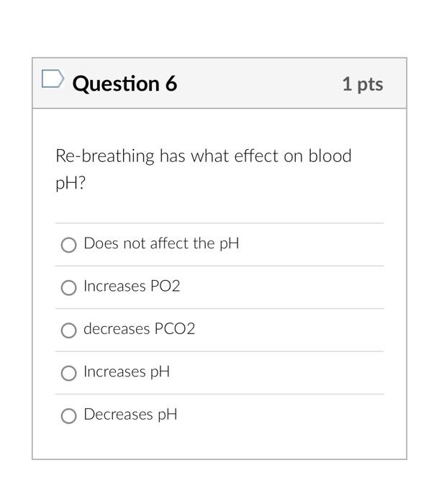Image resolution: width=439 pixels, height=504 pixels.
Task: Click the 'Increases pH' answer label
Action: tap(127, 372)
